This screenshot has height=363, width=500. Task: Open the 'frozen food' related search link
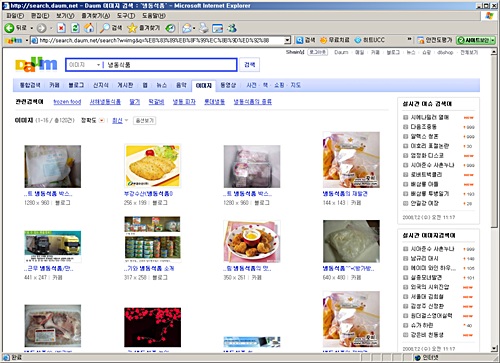(x=67, y=102)
